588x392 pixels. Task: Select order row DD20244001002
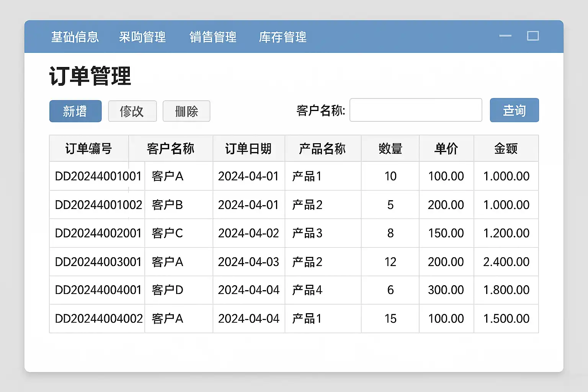click(x=98, y=205)
